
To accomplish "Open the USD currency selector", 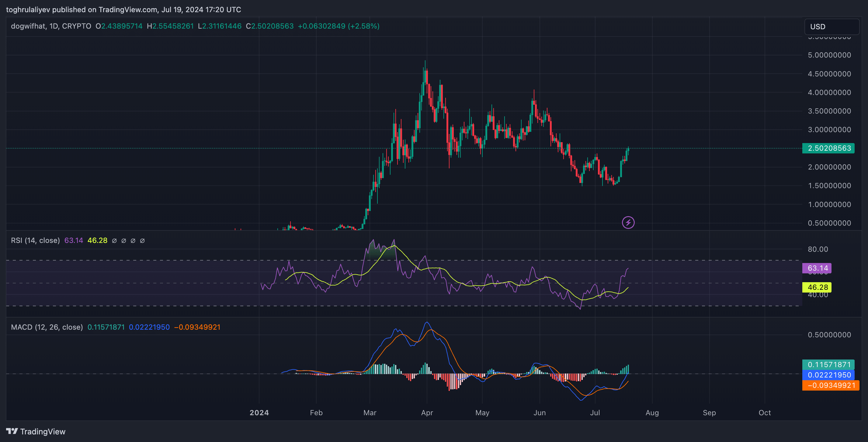I will tap(832, 26).
